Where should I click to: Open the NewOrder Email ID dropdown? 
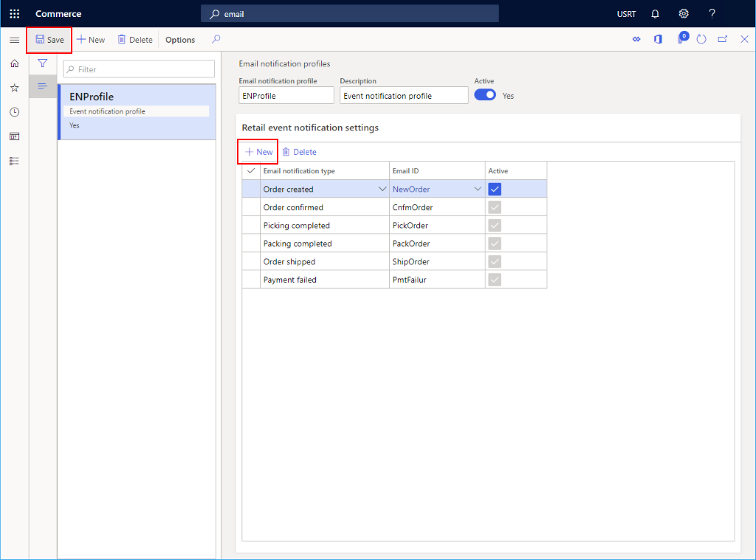[x=477, y=188]
